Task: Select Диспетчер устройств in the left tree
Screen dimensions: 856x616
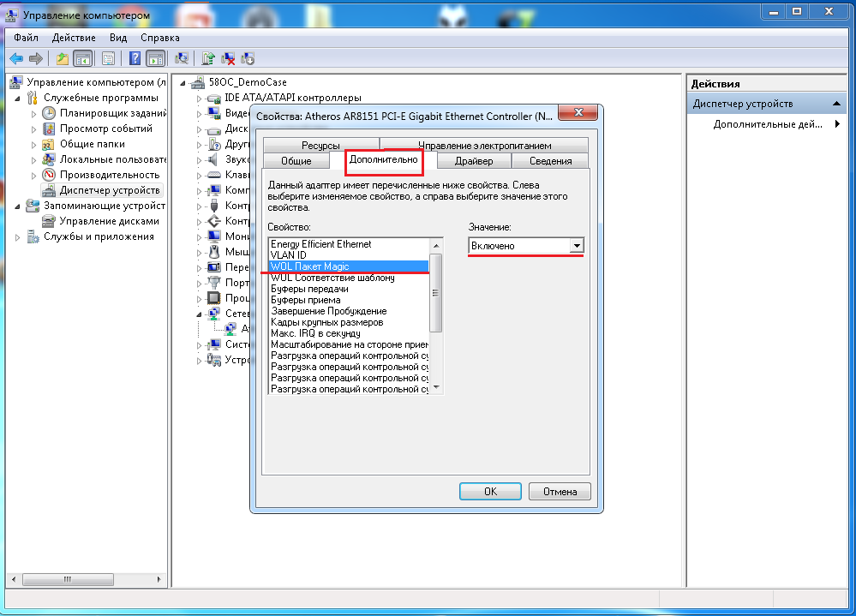Action: (109, 190)
